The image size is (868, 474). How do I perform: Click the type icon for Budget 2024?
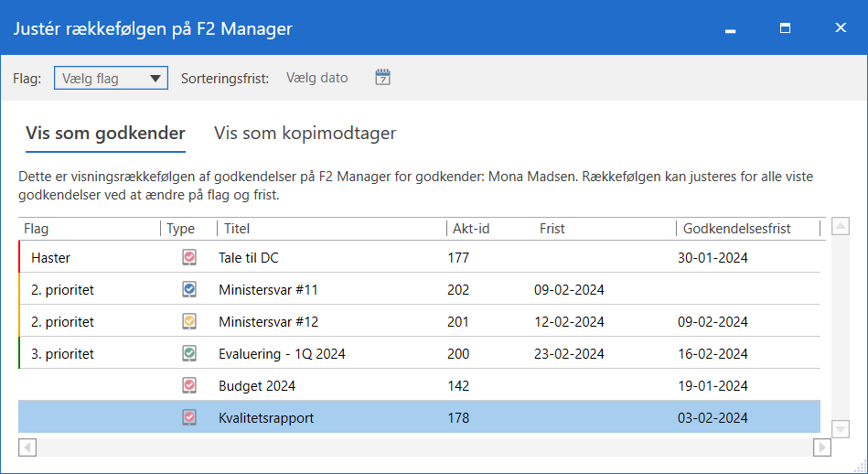tap(189, 386)
